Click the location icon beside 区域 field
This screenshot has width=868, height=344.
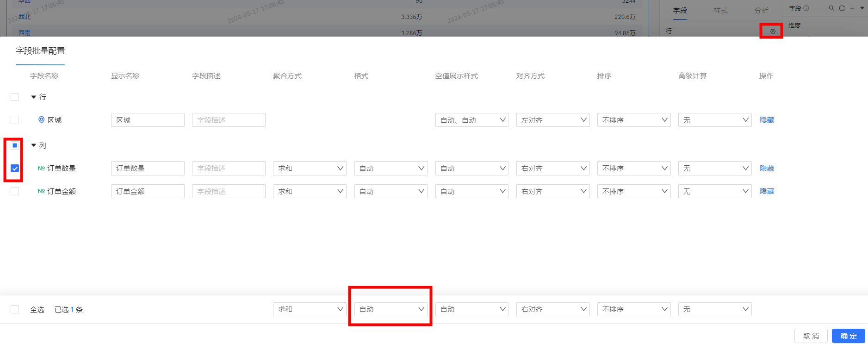coord(41,120)
